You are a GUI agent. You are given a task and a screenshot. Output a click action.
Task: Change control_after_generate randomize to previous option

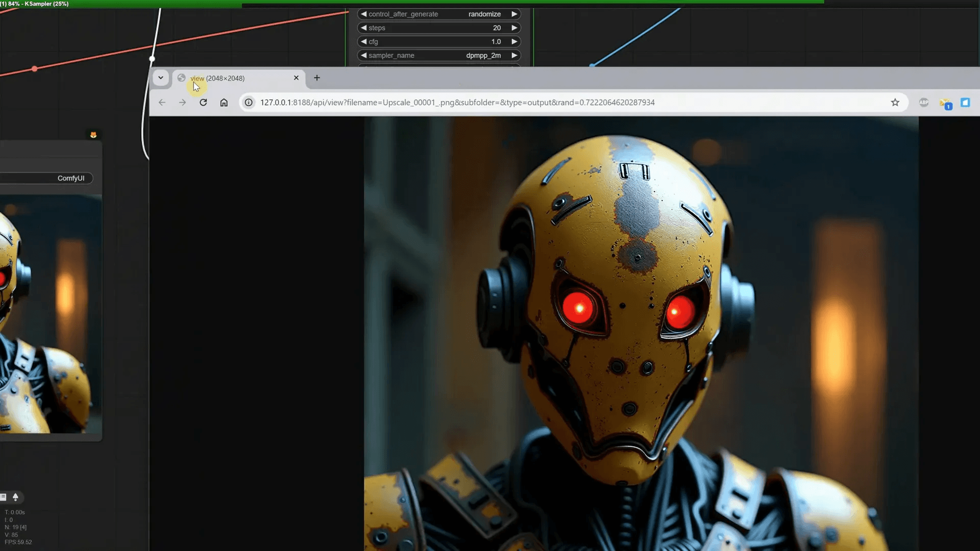(364, 14)
